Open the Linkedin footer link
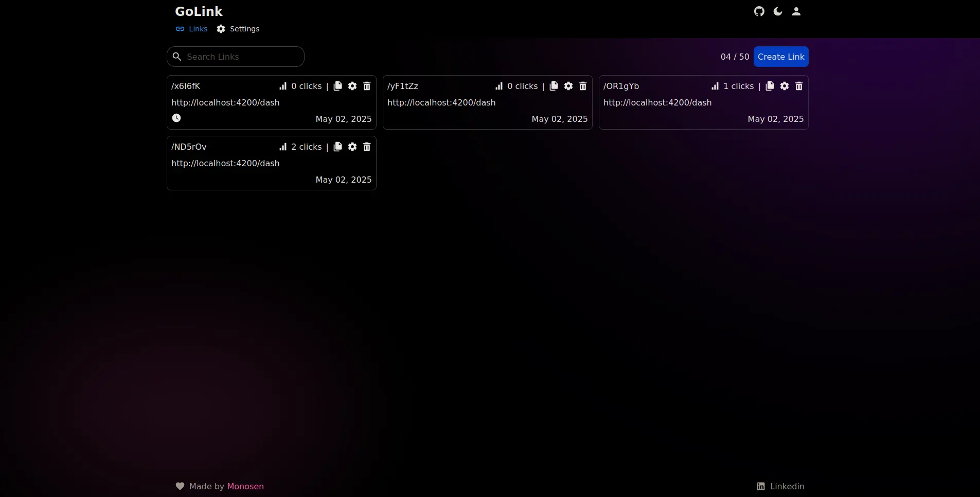The height and width of the screenshot is (497, 980). (780, 486)
